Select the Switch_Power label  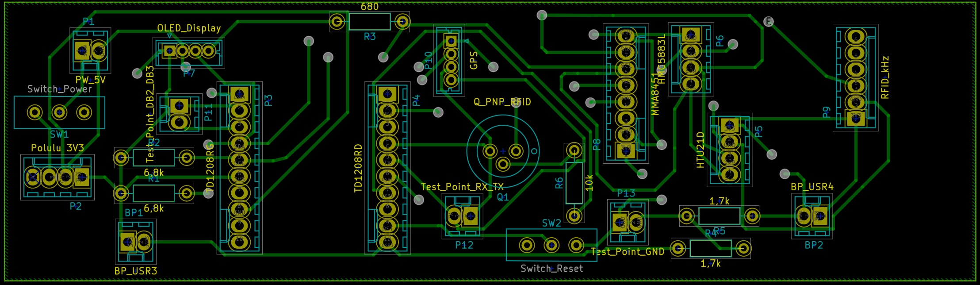coord(60,89)
